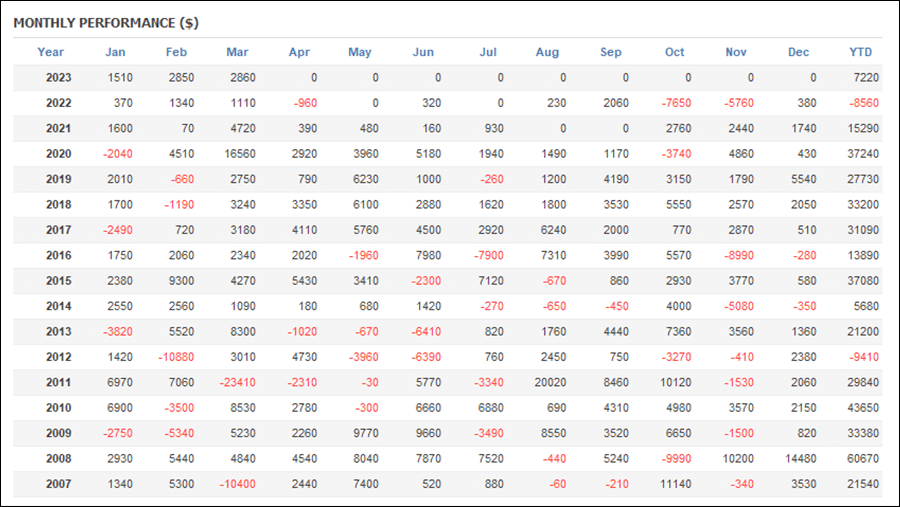Click the 2010 YTD value 43650
This screenshot has height=507, width=900.
coord(863,408)
